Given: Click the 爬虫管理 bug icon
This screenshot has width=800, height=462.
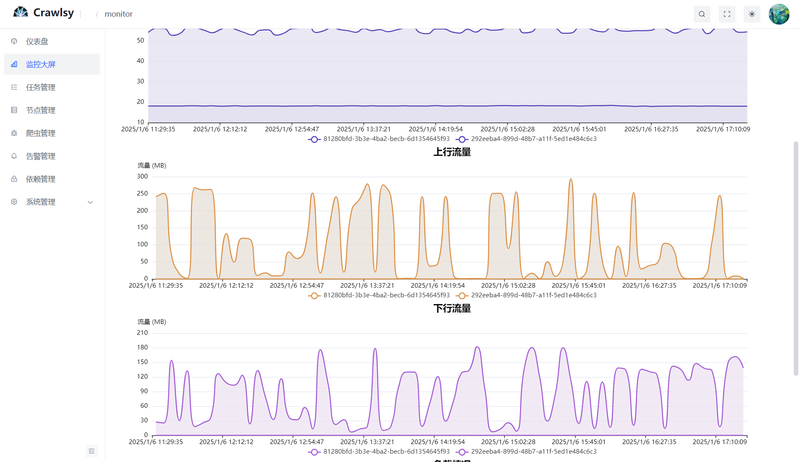Looking at the screenshot, I should (x=14, y=133).
